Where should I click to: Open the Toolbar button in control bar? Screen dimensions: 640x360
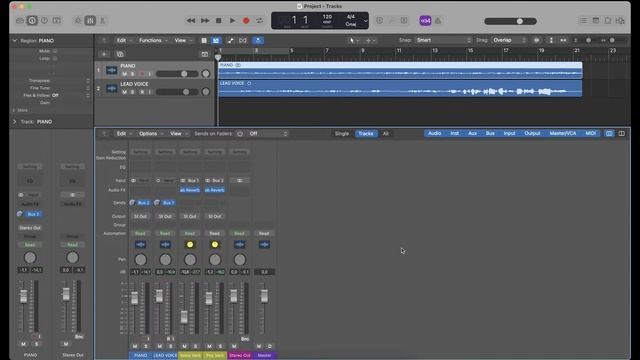(x=56, y=20)
